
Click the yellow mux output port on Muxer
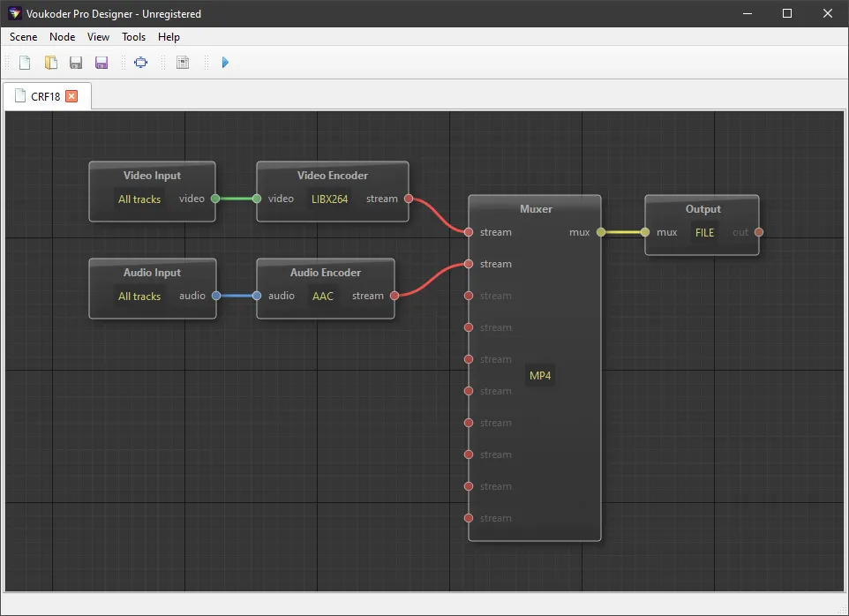click(601, 232)
